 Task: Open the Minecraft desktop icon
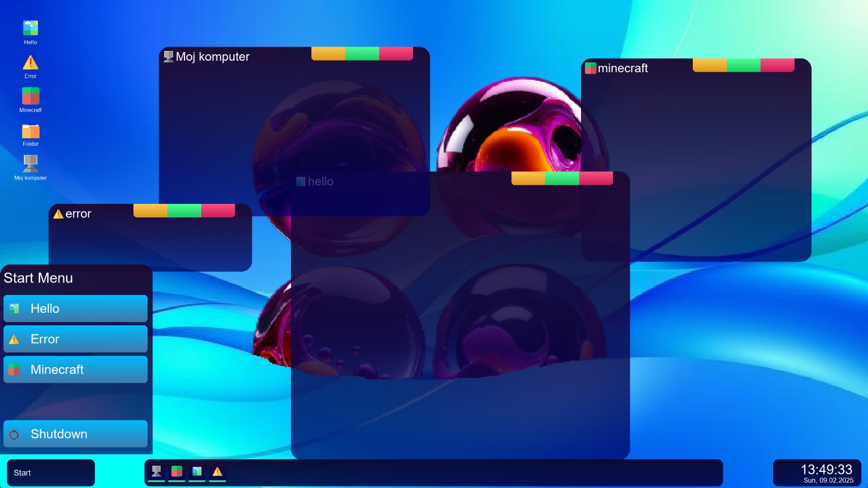(x=30, y=100)
